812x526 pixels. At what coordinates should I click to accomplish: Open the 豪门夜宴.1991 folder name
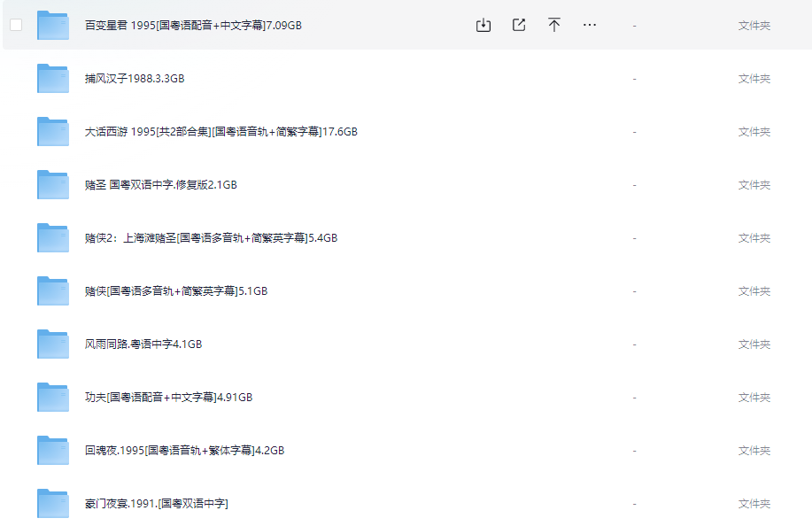pyautogui.click(x=156, y=504)
